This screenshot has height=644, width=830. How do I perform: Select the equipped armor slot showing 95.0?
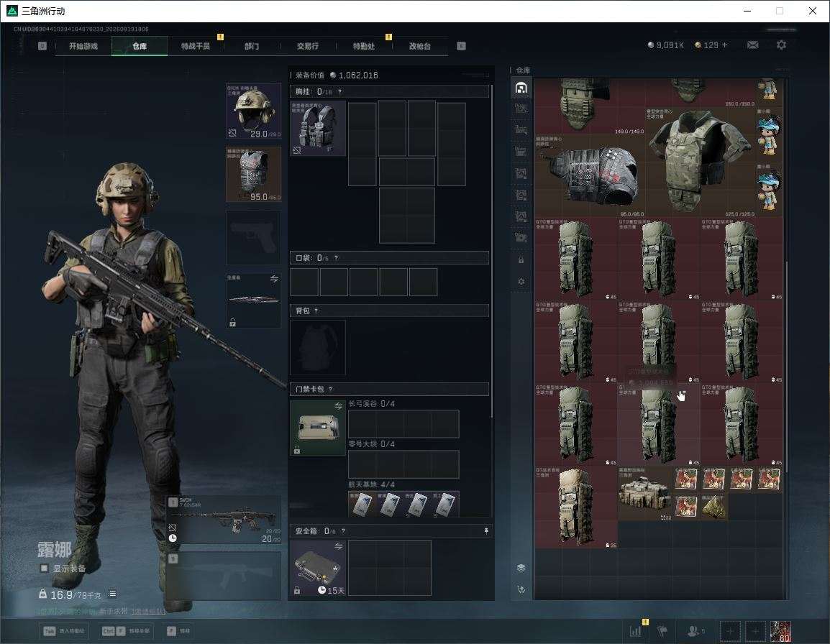tap(254, 174)
